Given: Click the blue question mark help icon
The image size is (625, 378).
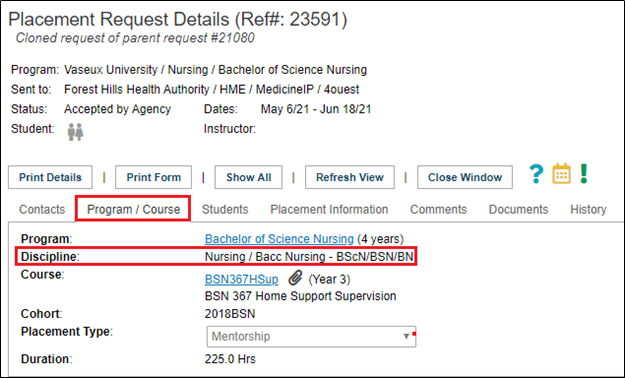Looking at the screenshot, I should coord(536,174).
